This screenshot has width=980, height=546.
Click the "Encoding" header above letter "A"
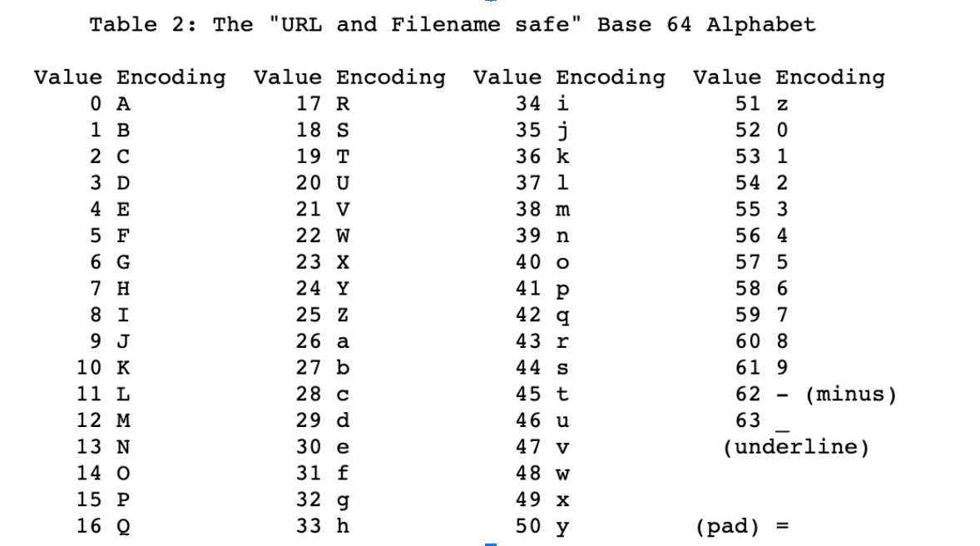[171, 77]
